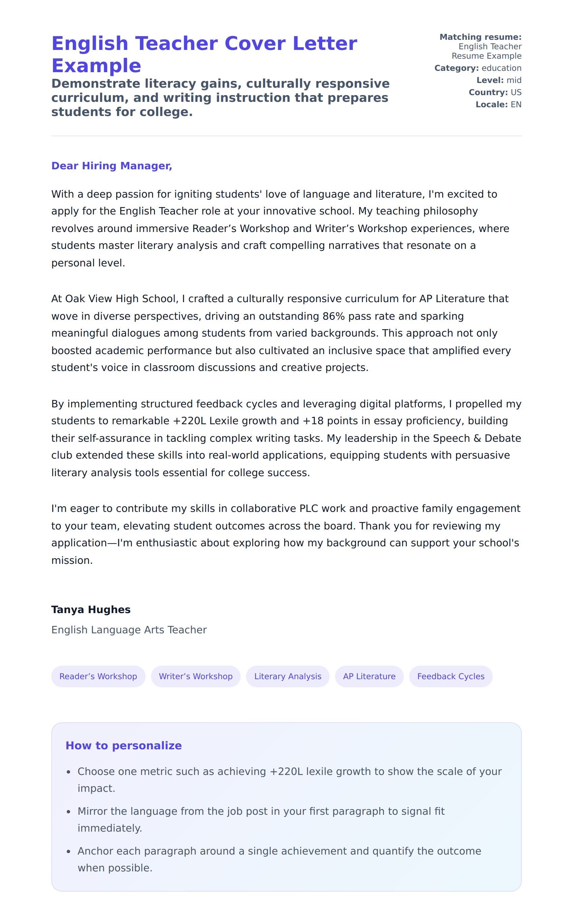
Task: Click the English Language Arts Teacher job title
Action: click(x=129, y=630)
